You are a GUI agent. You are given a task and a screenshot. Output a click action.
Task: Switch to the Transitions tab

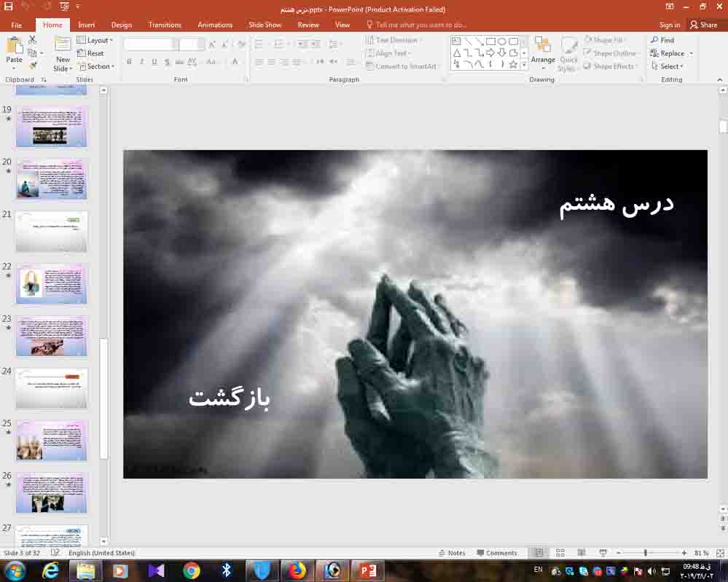coord(165,25)
